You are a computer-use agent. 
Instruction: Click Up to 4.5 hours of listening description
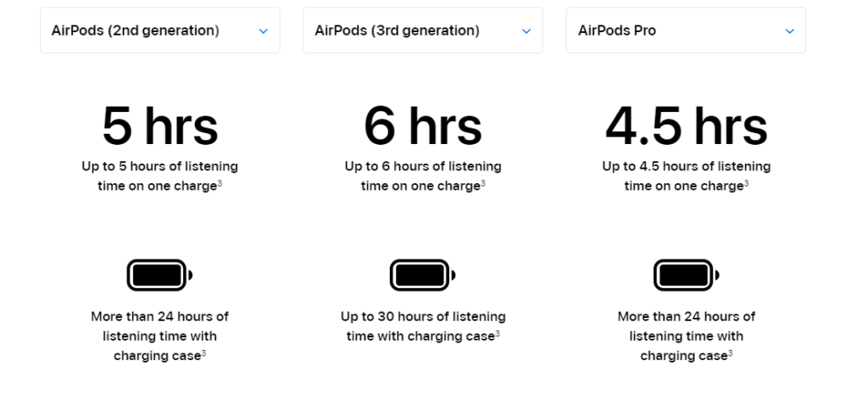687,176
